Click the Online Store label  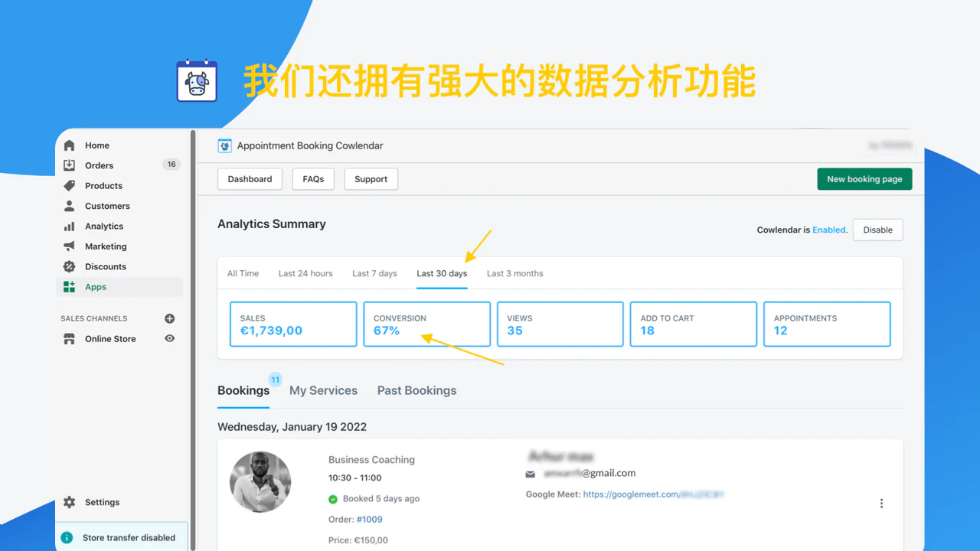[110, 339]
